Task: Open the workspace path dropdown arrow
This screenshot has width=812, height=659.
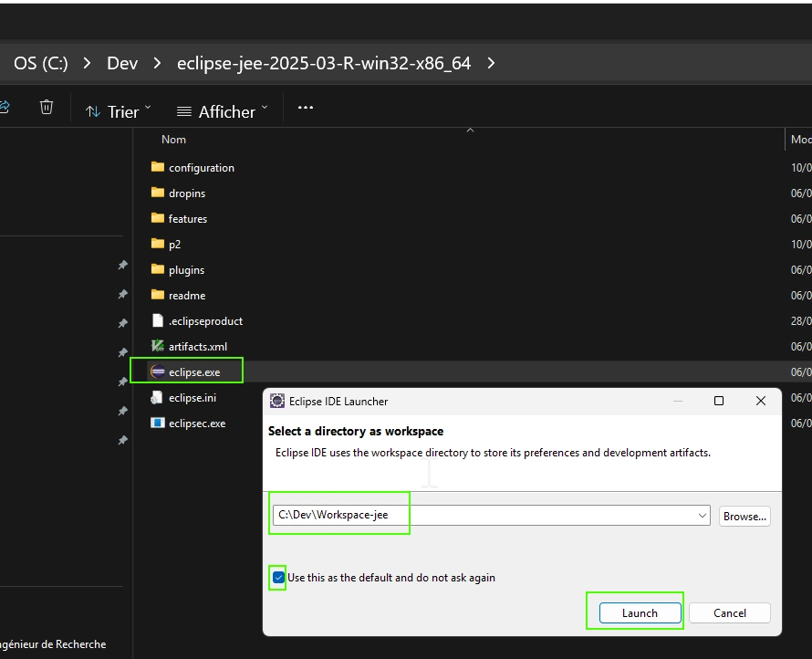Action: pos(703,516)
